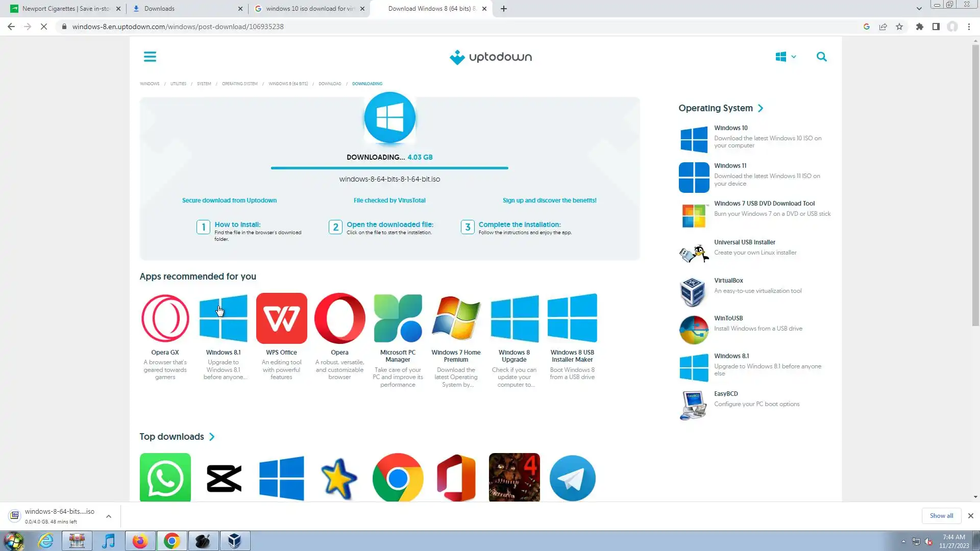
Task: Open the VirtualBox sidebar entry icon
Action: [x=693, y=291]
